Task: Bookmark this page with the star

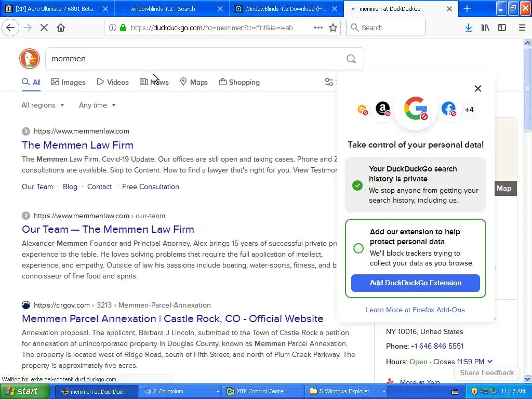Action: (x=333, y=28)
